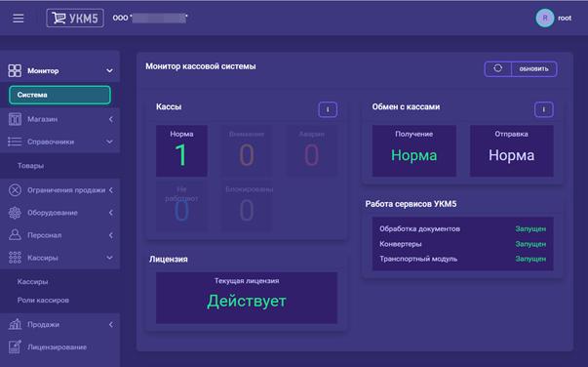
Task: Open the Кассы panel info button
Action: coord(328,109)
